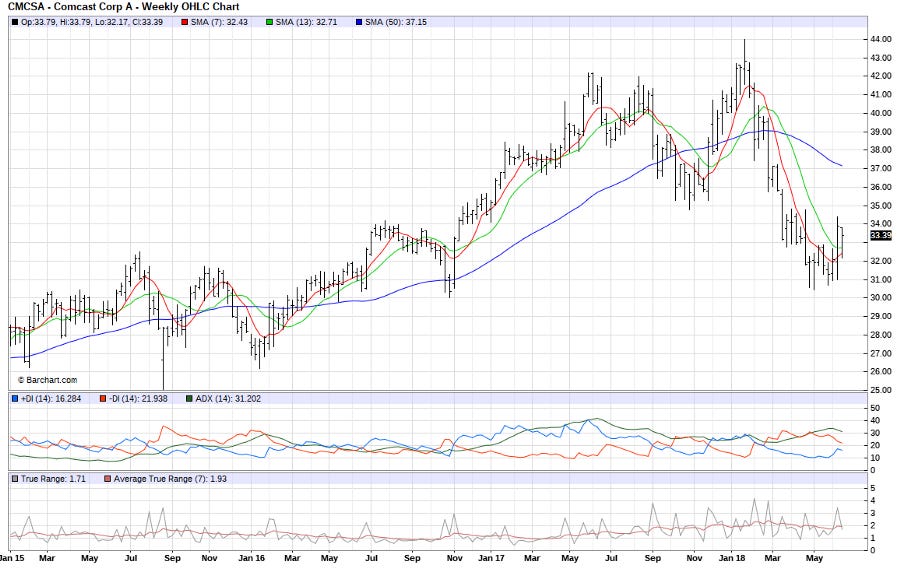Click the Jan 16 date axis label
This screenshot has width=900, height=582.
pyautogui.click(x=251, y=558)
